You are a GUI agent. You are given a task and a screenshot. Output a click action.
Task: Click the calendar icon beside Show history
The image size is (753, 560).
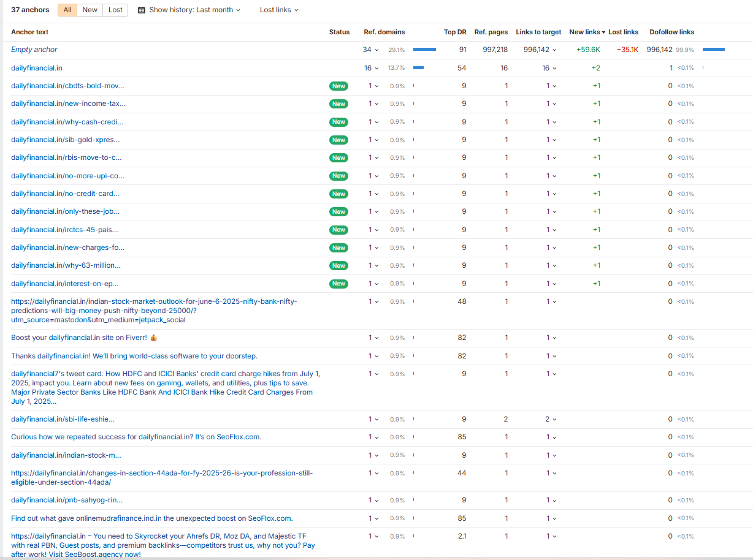click(x=142, y=10)
